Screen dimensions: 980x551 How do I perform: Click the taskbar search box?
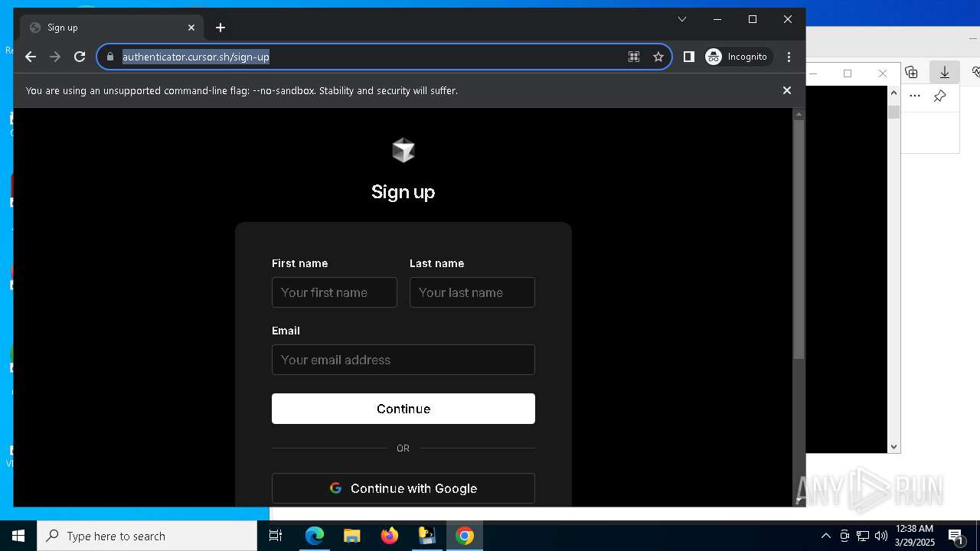[x=147, y=536]
